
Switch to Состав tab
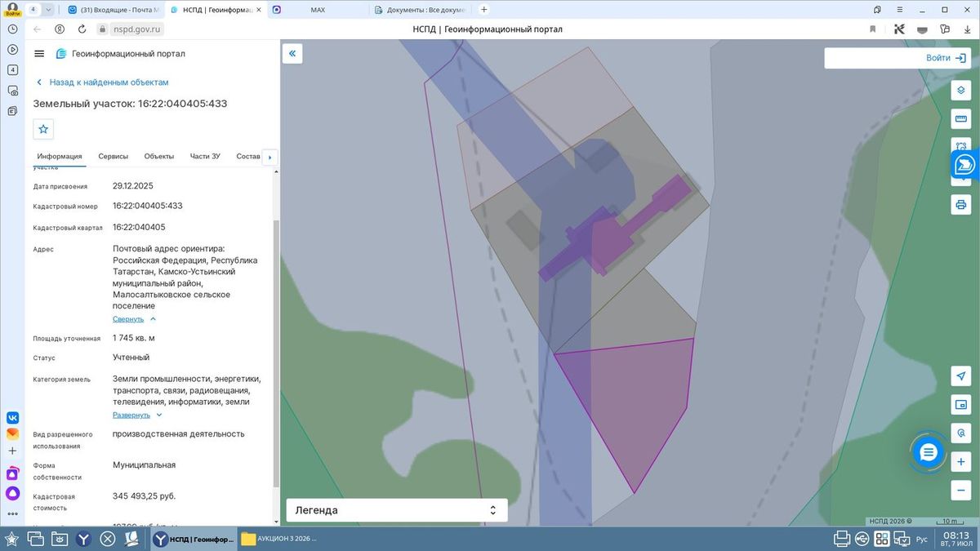(x=248, y=156)
